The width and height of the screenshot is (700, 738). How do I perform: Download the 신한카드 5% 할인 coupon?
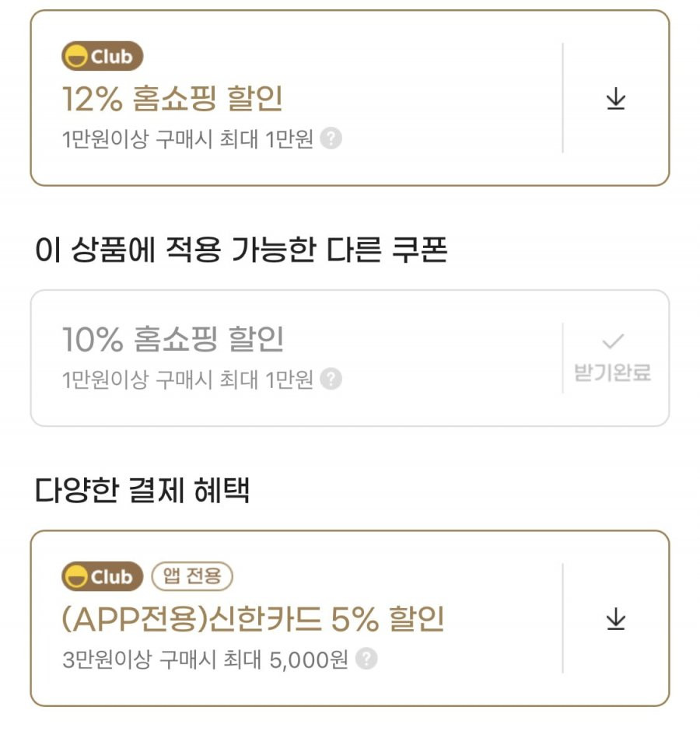click(x=615, y=618)
